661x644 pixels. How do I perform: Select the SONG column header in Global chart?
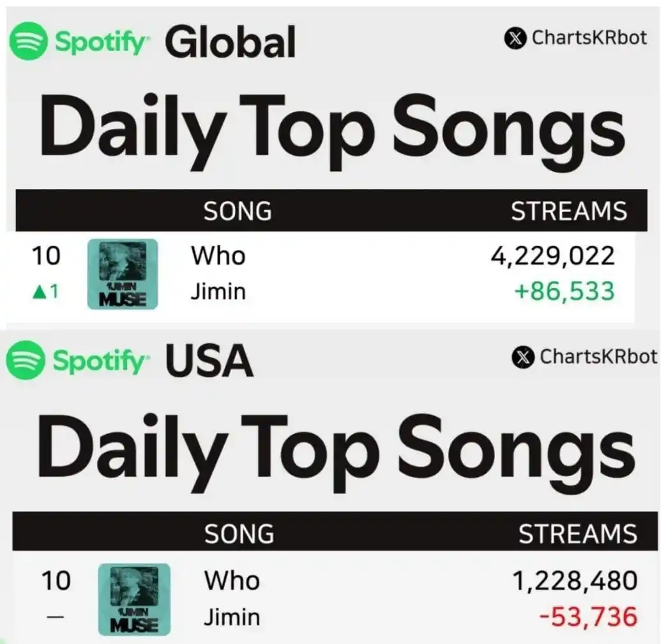(238, 211)
